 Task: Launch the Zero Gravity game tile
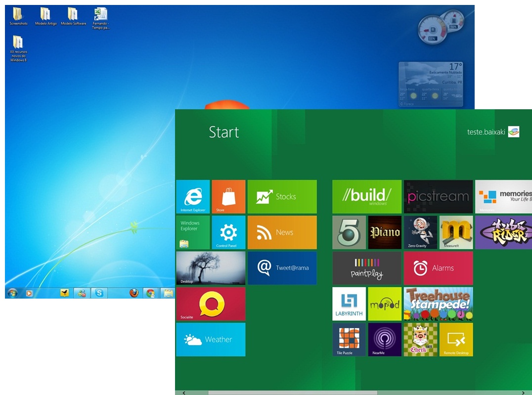click(x=421, y=232)
